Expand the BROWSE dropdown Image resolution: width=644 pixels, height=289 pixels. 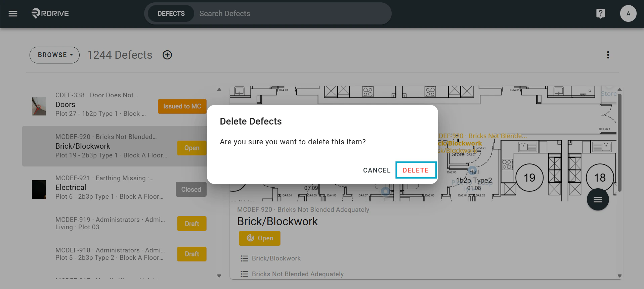pos(54,55)
